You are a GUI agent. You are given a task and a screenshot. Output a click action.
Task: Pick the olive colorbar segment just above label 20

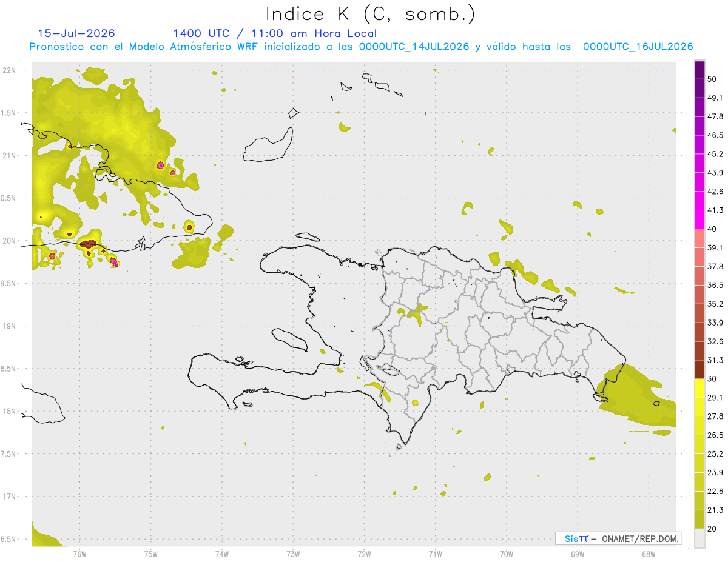tap(699, 519)
